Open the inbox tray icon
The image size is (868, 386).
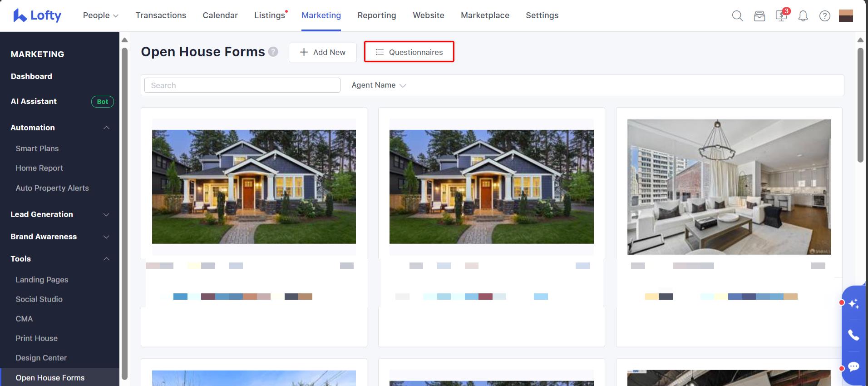pos(759,16)
